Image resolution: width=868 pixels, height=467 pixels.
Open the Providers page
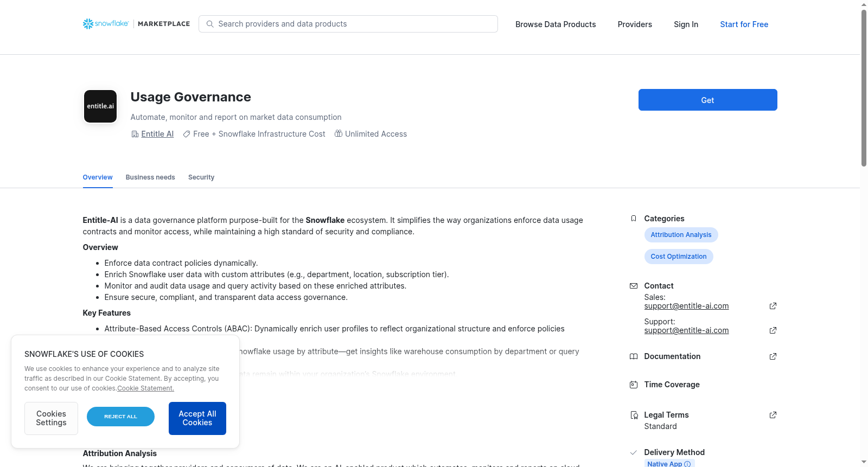tap(635, 24)
